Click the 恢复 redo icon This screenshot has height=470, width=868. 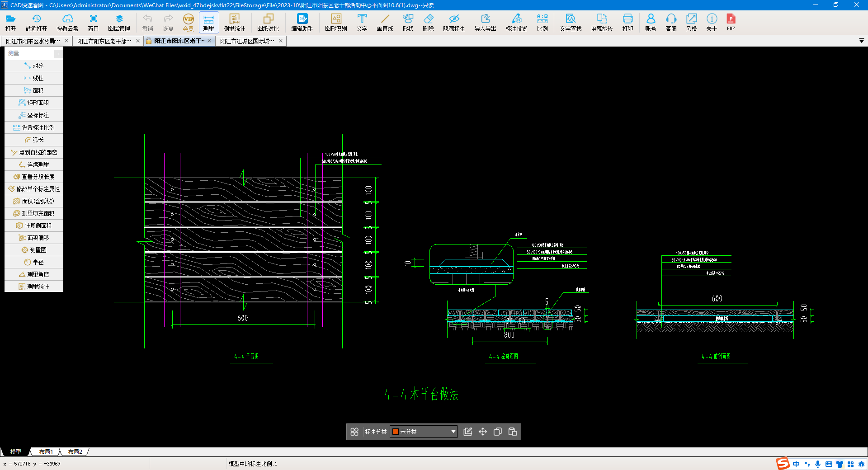(x=168, y=22)
